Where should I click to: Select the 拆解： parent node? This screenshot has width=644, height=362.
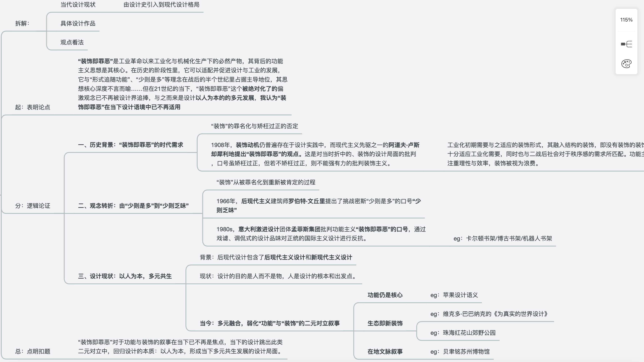22,23
